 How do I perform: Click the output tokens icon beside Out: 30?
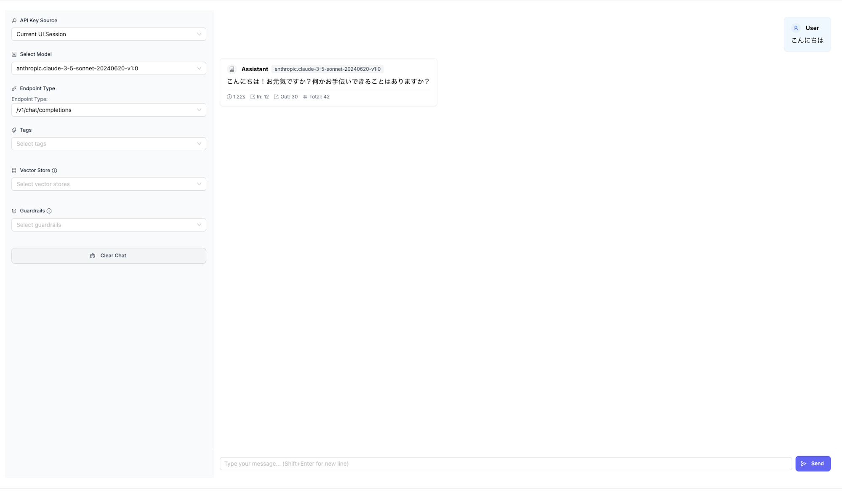tap(276, 97)
